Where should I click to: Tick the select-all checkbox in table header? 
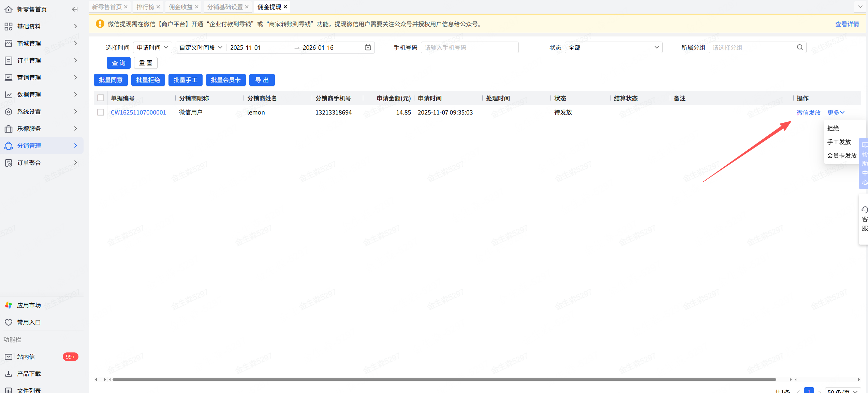coord(101,98)
